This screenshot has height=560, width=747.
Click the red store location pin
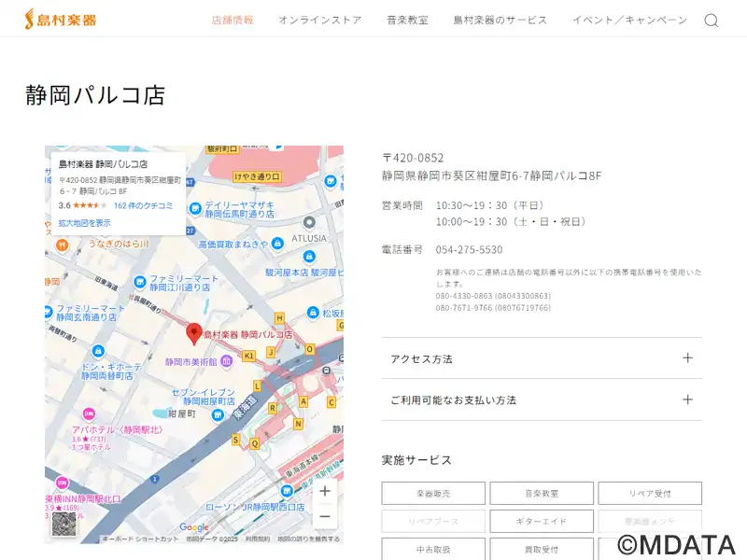point(194,333)
